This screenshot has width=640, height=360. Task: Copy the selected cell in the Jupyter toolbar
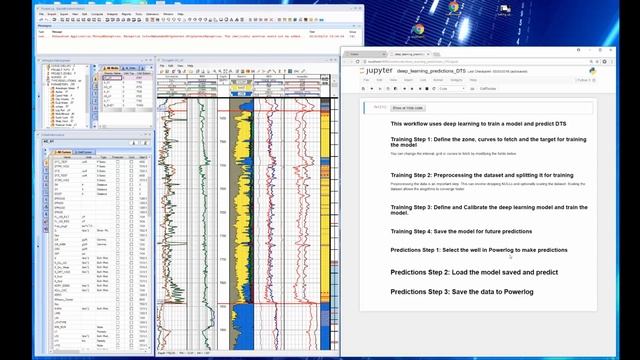[x=388, y=89]
